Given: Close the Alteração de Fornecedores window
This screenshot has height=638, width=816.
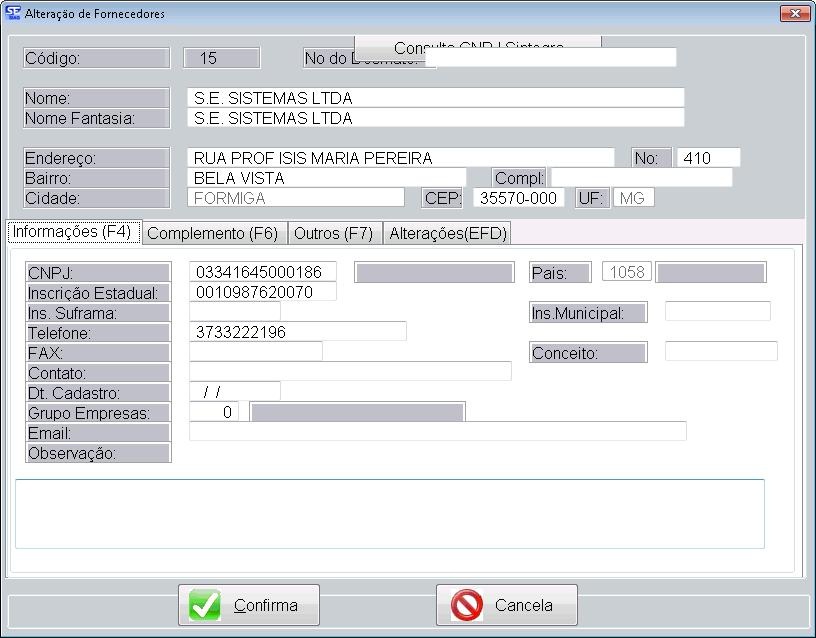Looking at the screenshot, I should (794, 14).
